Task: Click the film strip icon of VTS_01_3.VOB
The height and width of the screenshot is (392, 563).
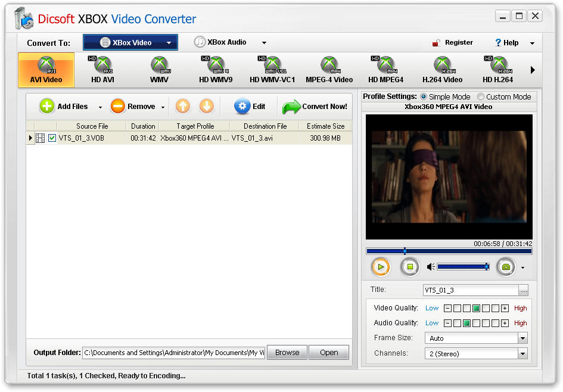Action: 41,138
